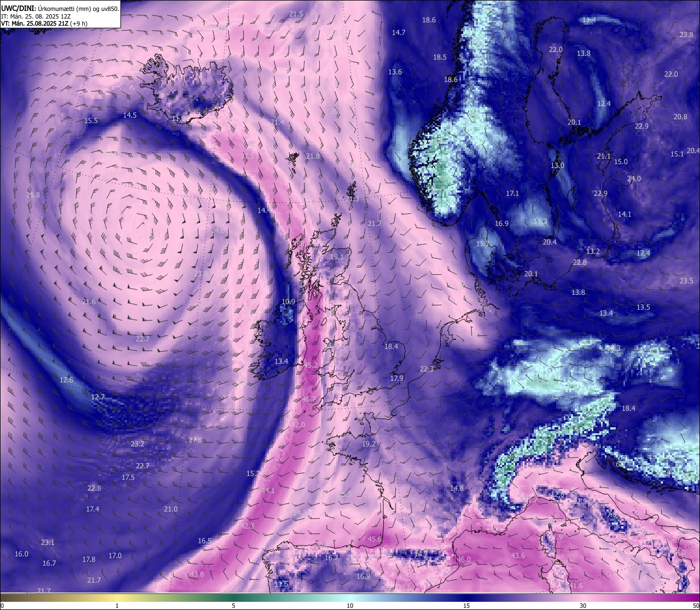The image size is (700, 610).
Task: Click the "5" tick on the color scale
Action: [234, 606]
